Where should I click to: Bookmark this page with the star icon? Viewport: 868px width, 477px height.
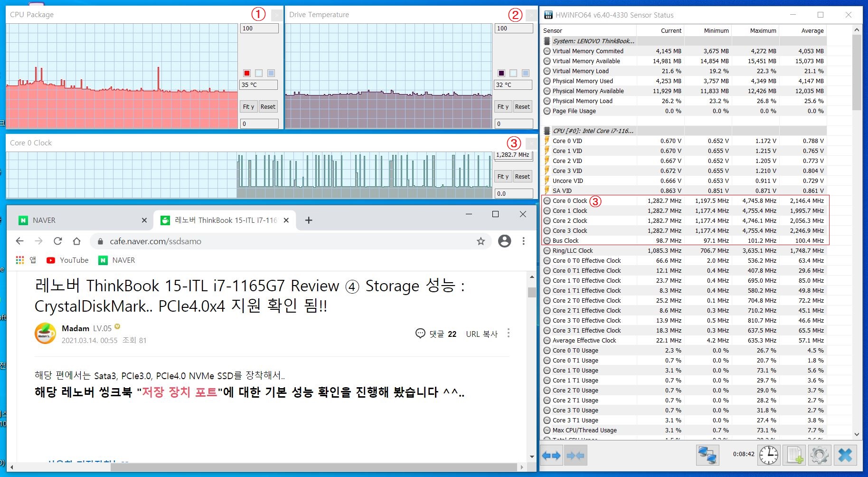click(481, 241)
